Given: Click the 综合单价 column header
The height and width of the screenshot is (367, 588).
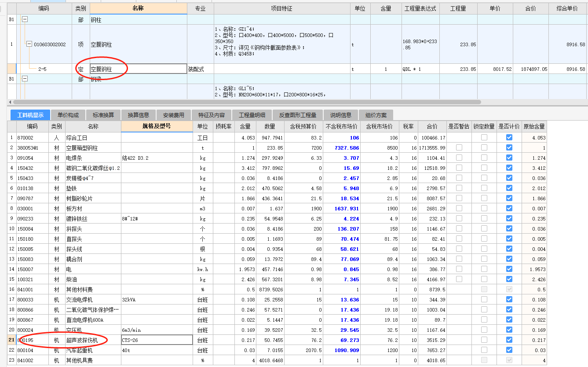Looking at the screenshot, I should pos(567,8).
